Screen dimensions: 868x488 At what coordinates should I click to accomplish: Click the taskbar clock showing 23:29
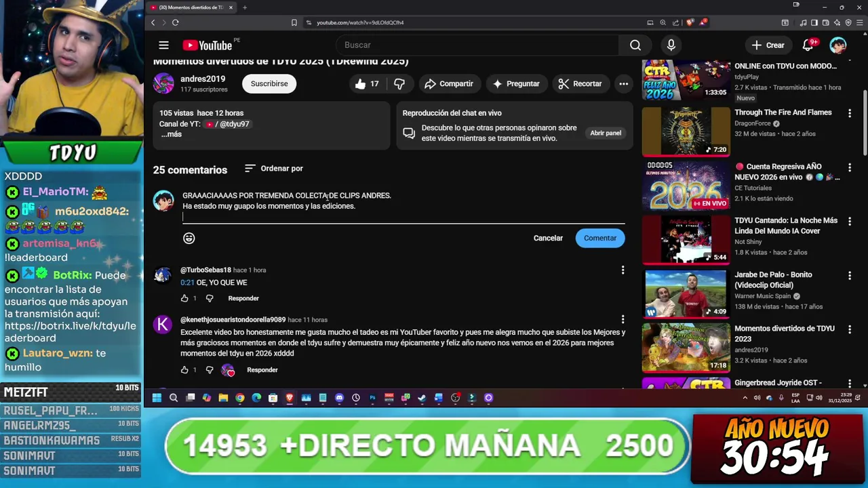(839, 398)
